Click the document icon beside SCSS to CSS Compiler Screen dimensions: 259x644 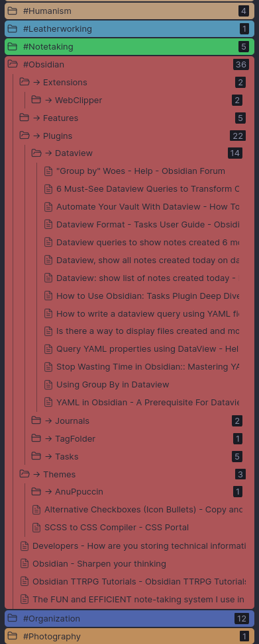coord(36,528)
